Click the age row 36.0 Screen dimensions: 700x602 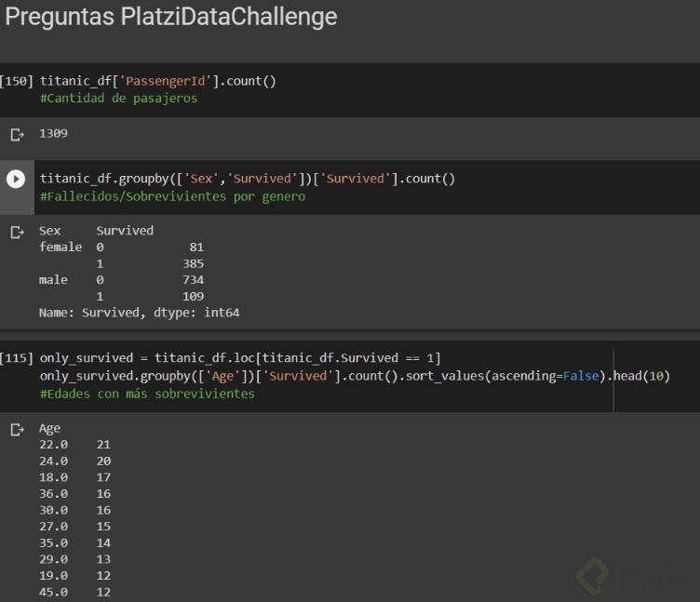53,494
